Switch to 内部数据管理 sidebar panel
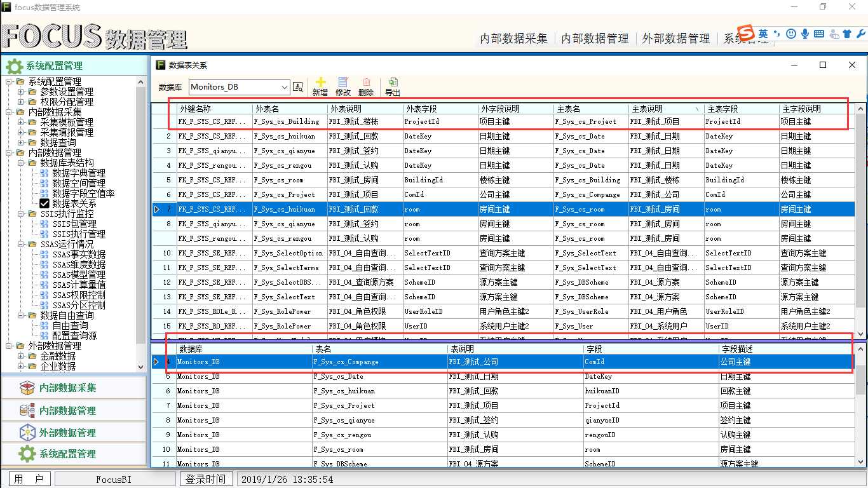Image resolution: width=868 pixels, height=488 pixels. tap(74, 410)
